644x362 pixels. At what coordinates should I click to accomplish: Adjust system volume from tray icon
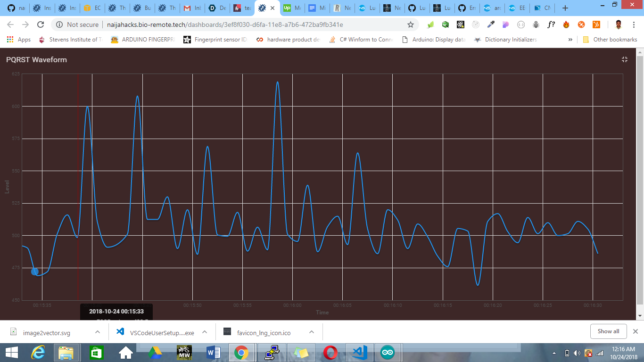[576, 353]
